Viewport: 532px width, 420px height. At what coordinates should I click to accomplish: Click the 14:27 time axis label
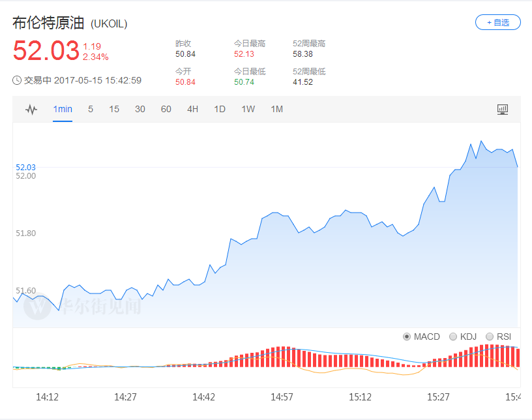click(x=125, y=397)
